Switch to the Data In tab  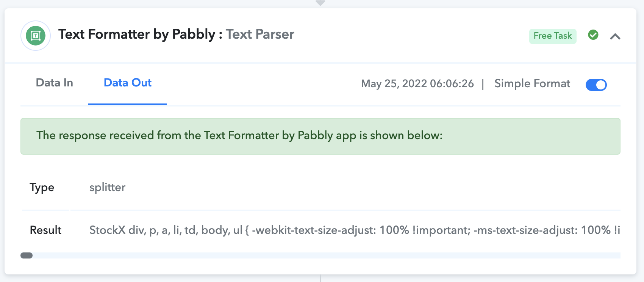[x=55, y=83]
